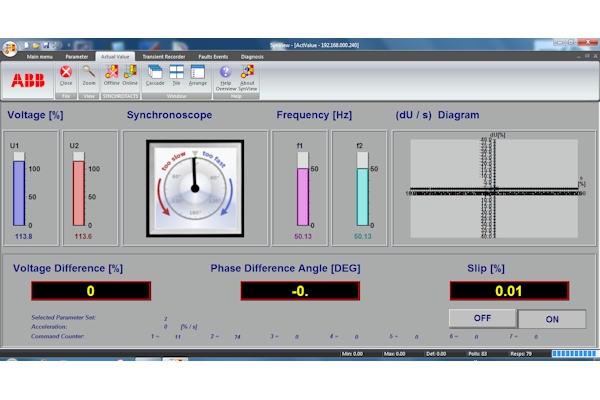Click the Close file icon in ribbon

coord(66,74)
